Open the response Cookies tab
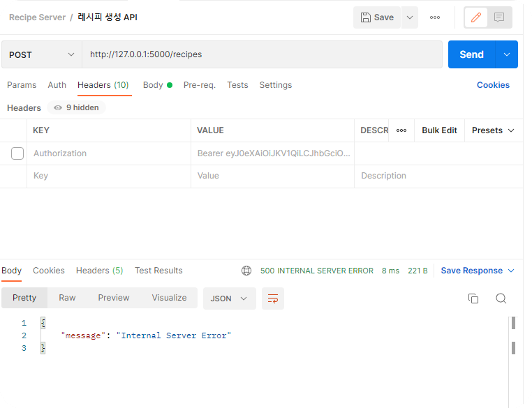This screenshot has height=408, width=532. pos(48,271)
